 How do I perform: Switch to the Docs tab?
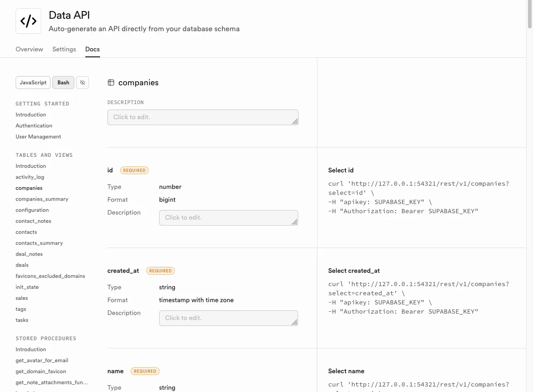point(92,49)
